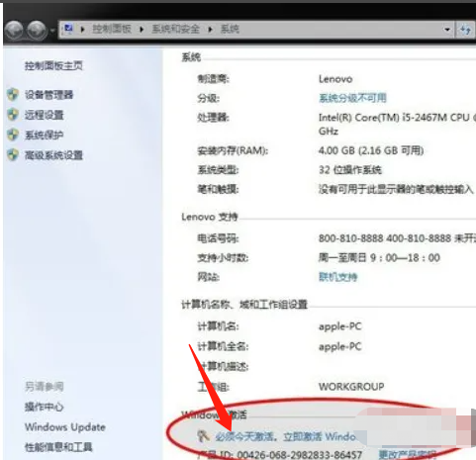Open 操作中心 under 另请参阅
The height and width of the screenshot is (460, 476).
[x=44, y=407]
